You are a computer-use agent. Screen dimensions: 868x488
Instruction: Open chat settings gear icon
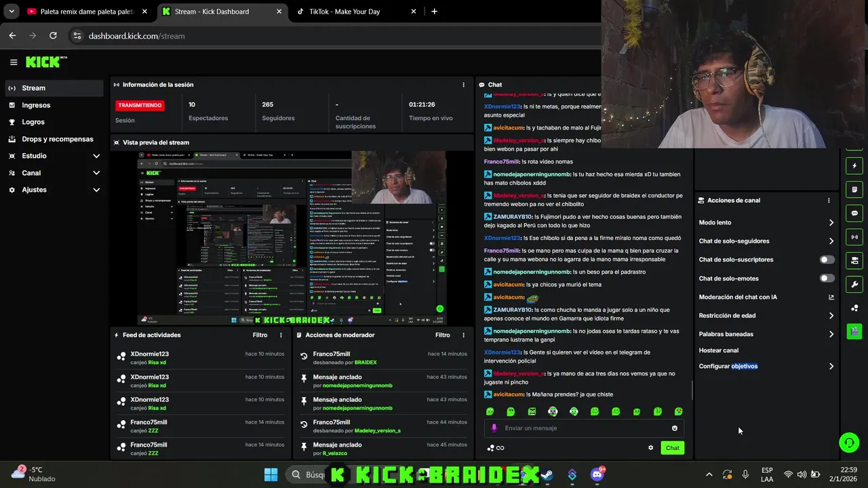tap(650, 447)
